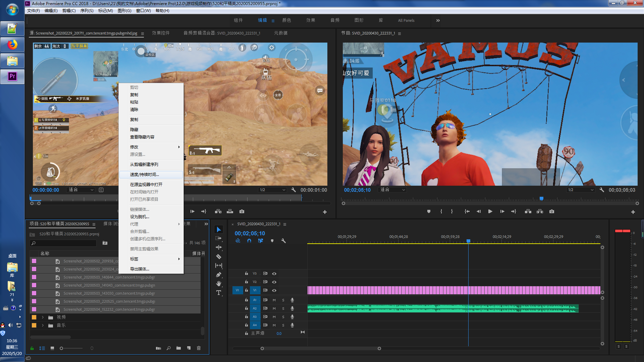644x362 pixels.
Task: Solo audio track A2
Action: click(x=283, y=308)
